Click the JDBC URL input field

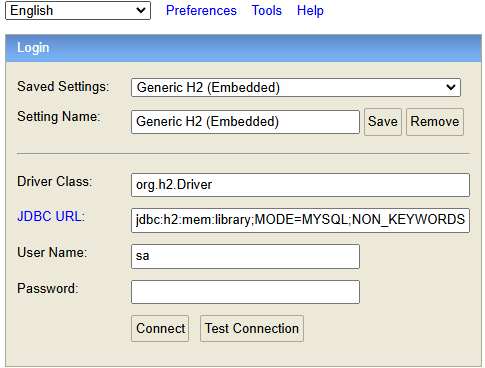click(x=300, y=220)
